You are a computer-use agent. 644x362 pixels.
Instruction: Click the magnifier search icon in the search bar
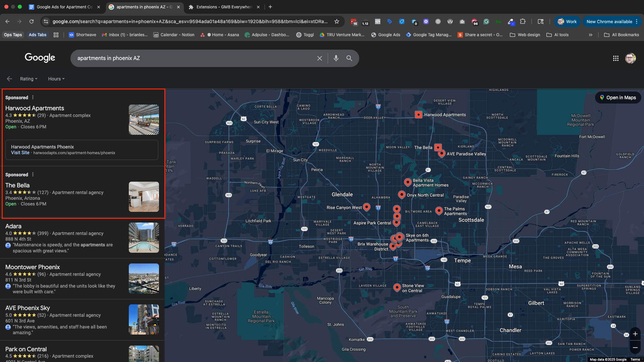(x=349, y=58)
